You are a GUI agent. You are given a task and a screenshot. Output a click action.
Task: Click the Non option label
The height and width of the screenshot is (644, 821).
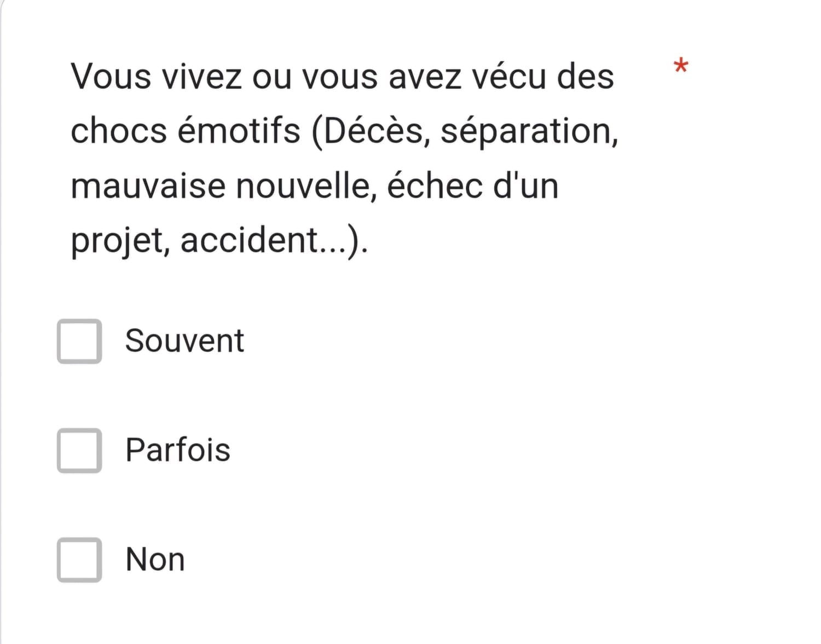[x=155, y=559]
